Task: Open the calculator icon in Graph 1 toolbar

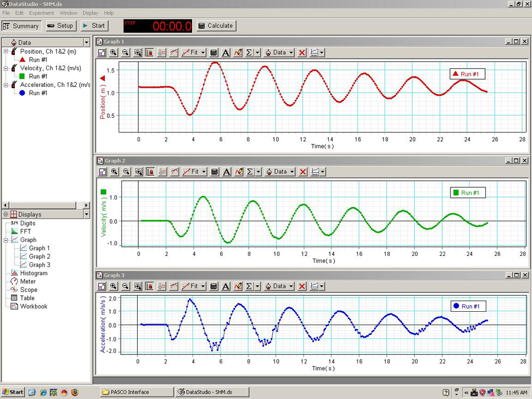Action: tap(213, 53)
